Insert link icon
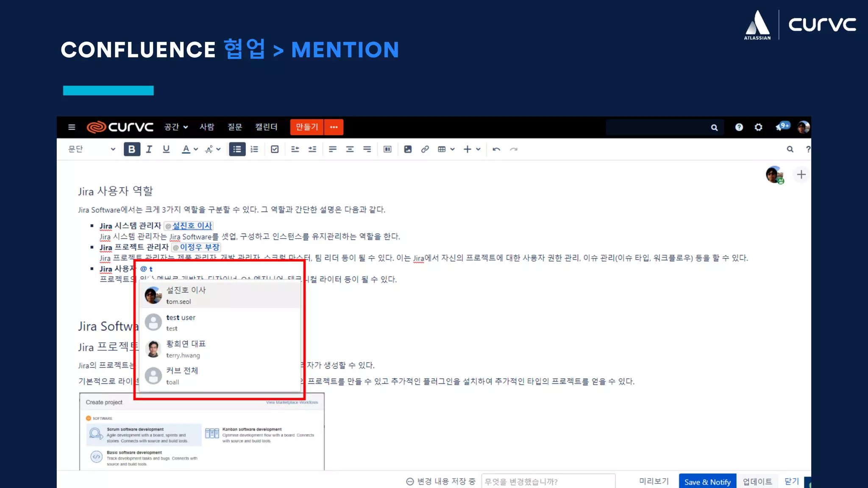Screen dimensions: 868x488 425,149
